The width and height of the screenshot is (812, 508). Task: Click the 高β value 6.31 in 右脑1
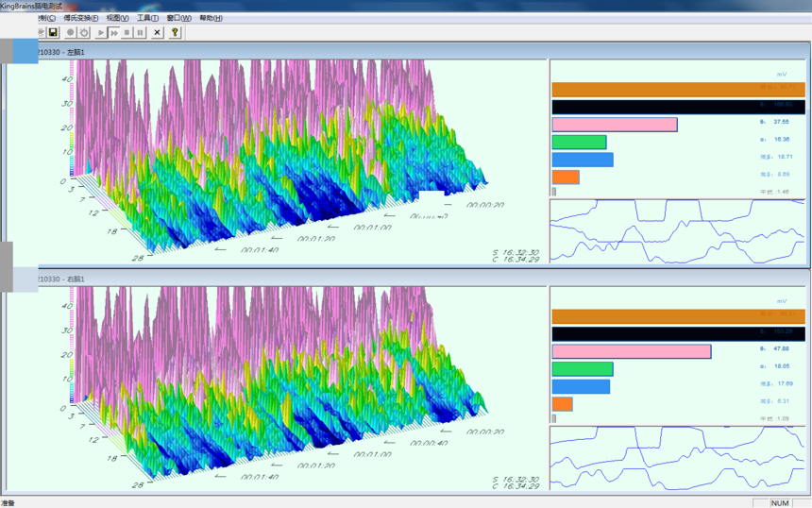(x=784, y=401)
